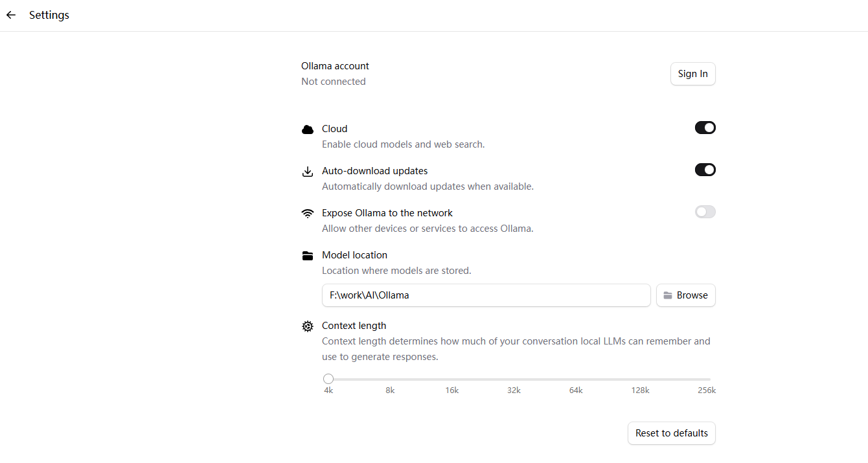
Task: Reset settings to defaults
Action: point(672,433)
